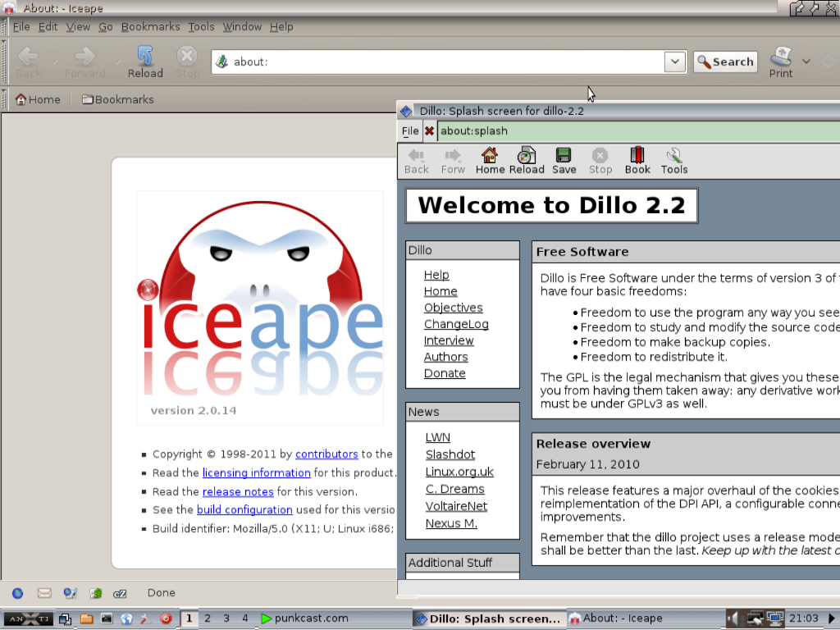Image resolution: width=840 pixels, height=630 pixels.
Task: Expand the Iceape URL history dropdown
Action: pos(675,62)
